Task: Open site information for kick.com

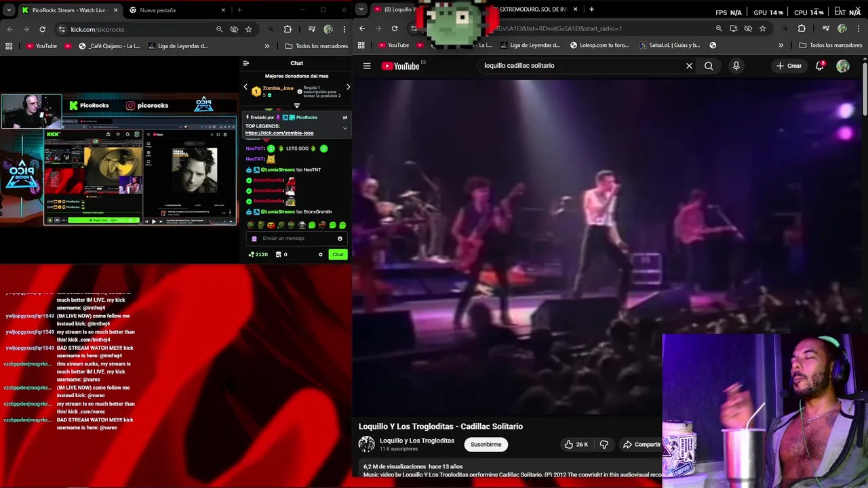Action: point(62,29)
